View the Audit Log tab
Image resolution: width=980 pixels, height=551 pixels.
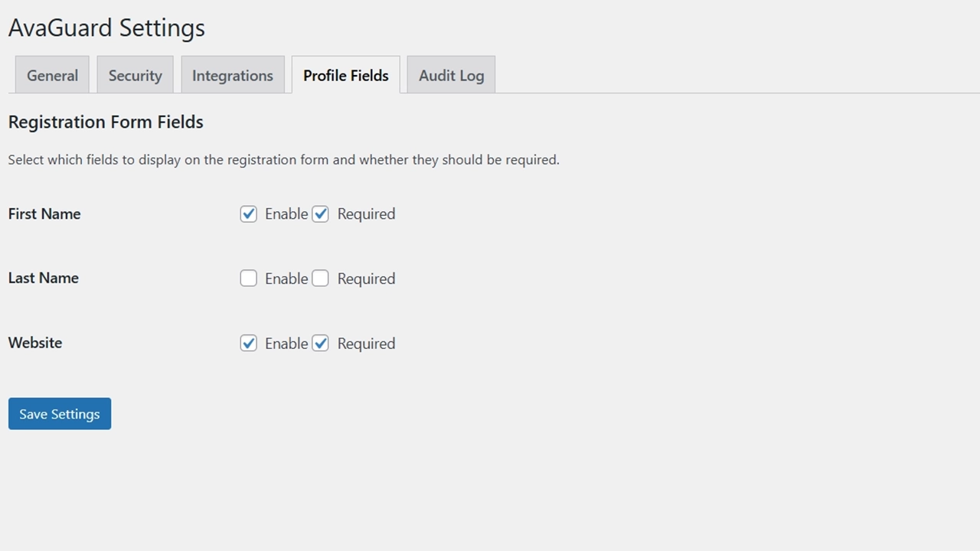[x=451, y=75]
